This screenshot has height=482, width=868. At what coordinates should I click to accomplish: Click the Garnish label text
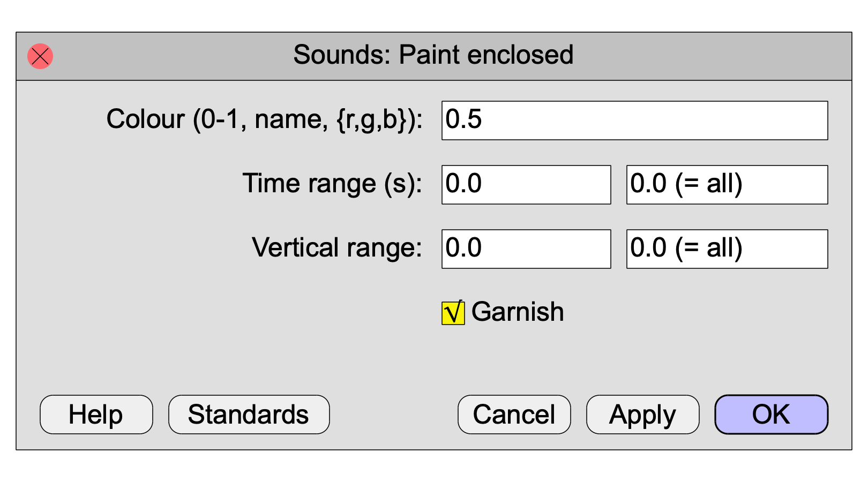518,312
